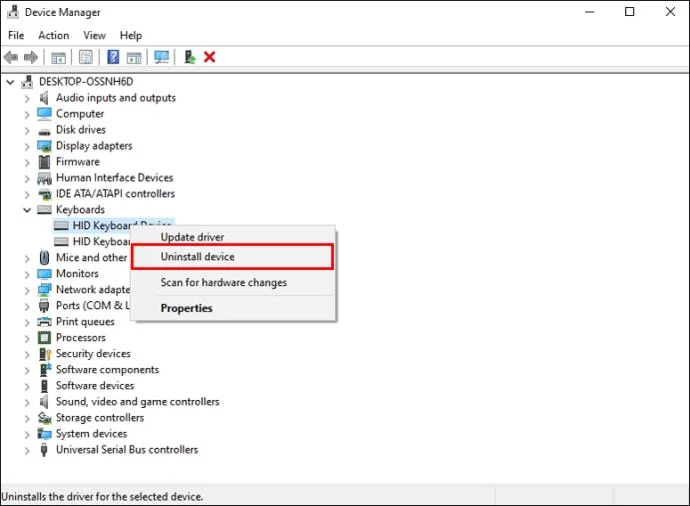Open the View menu
Viewport: 690px width, 506px height.
tap(94, 35)
